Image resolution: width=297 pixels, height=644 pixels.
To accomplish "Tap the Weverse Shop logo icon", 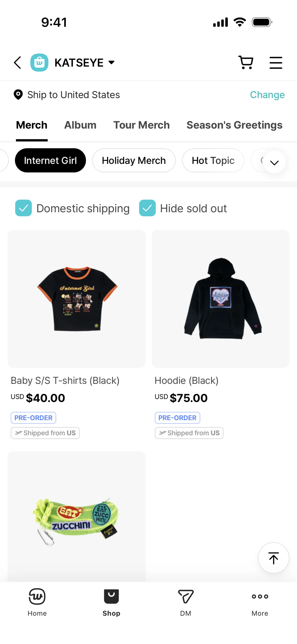I will pos(39,63).
